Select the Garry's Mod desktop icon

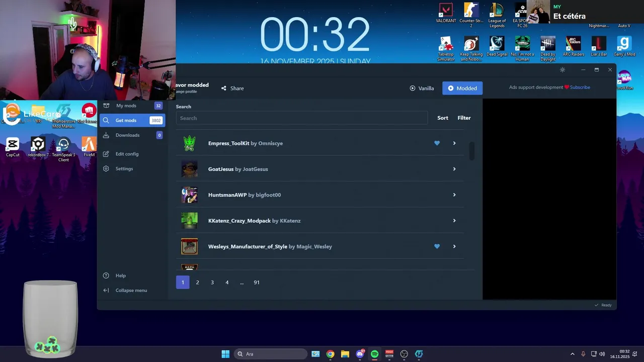(624, 46)
